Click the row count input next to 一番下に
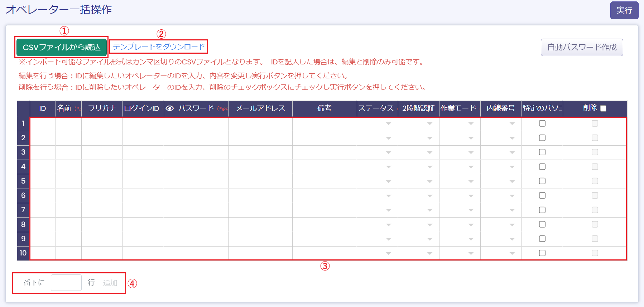 [66, 283]
